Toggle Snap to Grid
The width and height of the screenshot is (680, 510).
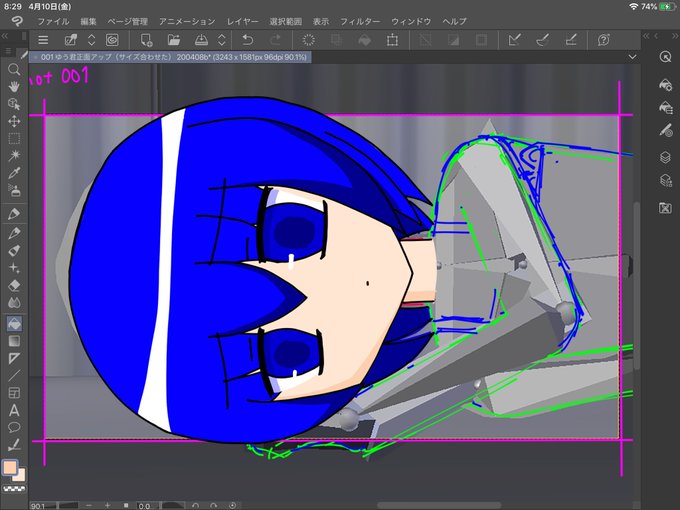[571, 40]
